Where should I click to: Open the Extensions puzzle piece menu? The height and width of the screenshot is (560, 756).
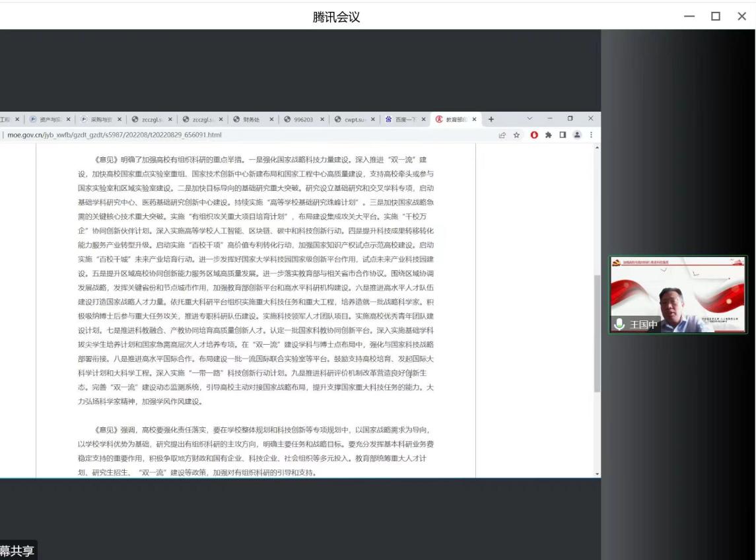548,135
